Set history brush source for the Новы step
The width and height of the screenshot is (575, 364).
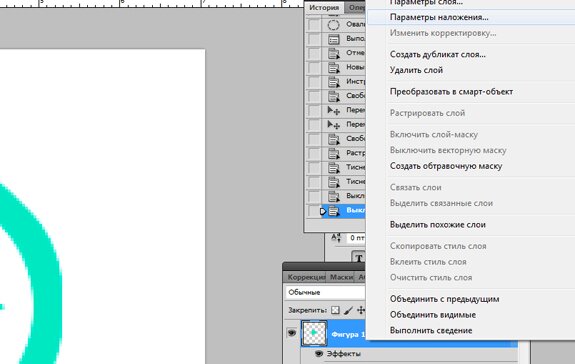[314, 68]
